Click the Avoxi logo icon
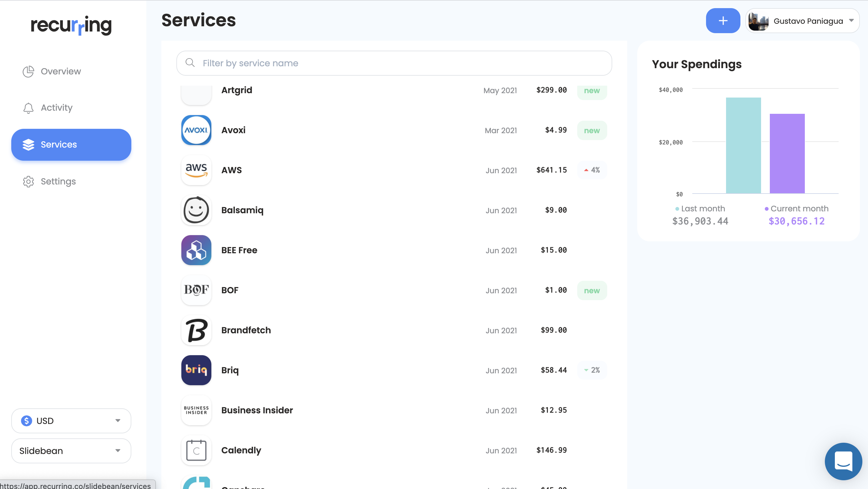 tap(196, 130)
